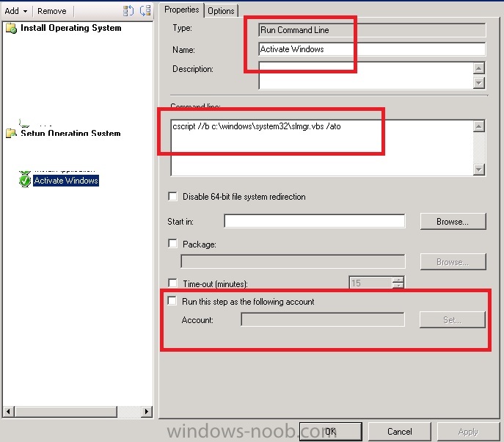Click inside the Description text box
Viewport: 504px width, 442px height.
point(366,76)
